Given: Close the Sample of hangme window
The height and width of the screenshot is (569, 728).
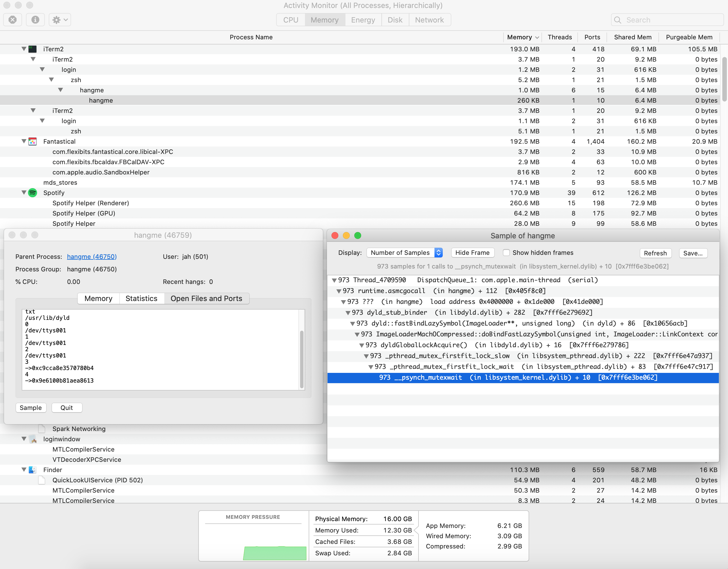Looking at the screenshot, I should point(335,236).
